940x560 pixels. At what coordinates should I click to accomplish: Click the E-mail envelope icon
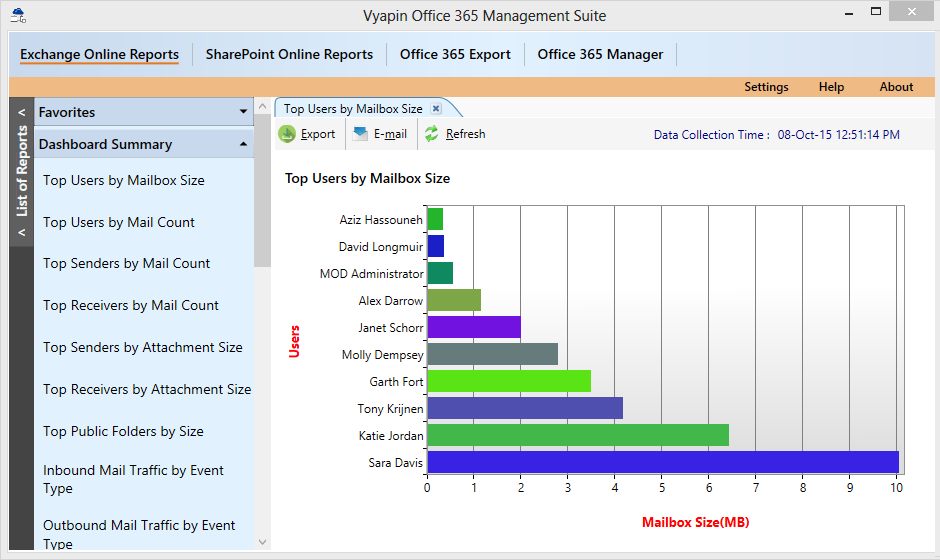point(360,134)
